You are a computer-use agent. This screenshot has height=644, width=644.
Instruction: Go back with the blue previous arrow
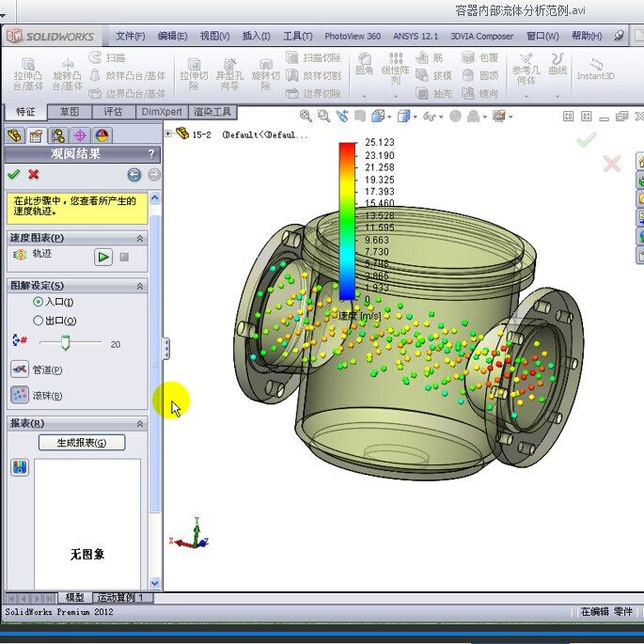[x=134, y=174]
